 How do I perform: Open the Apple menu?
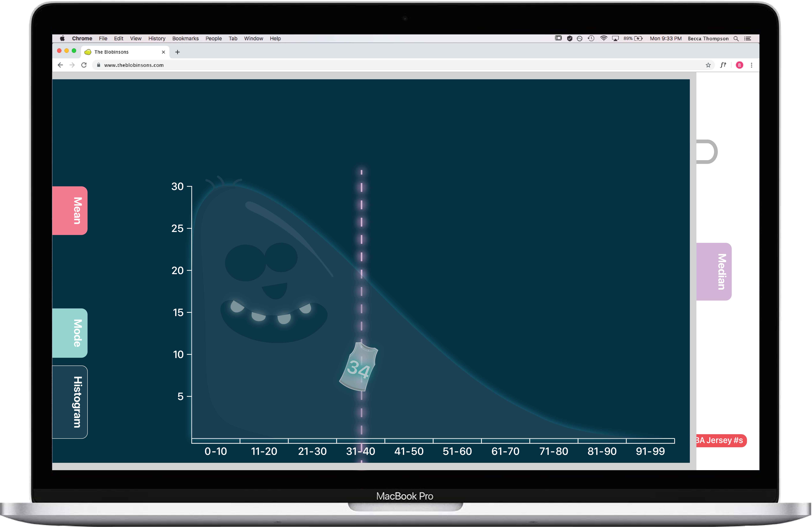62,38
